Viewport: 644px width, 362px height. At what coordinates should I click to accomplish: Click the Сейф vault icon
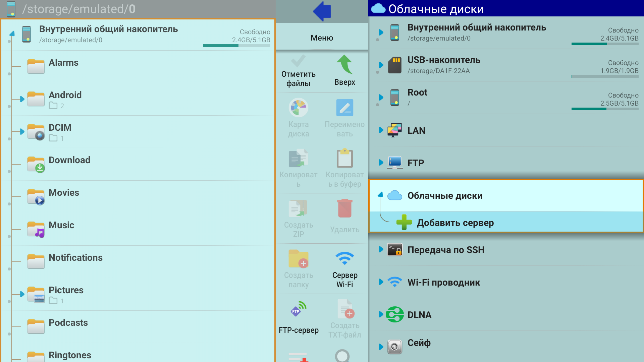click(x=395, y=347)
